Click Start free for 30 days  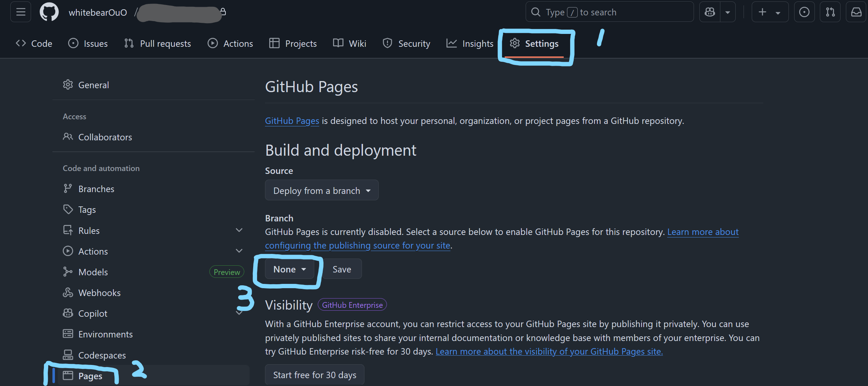coord(315,375)
